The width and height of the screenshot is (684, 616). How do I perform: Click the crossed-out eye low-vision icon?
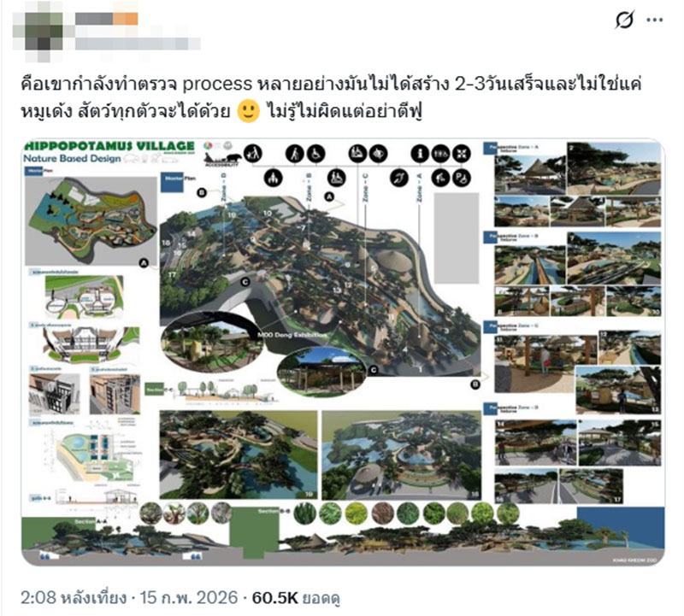click(378, 154)
